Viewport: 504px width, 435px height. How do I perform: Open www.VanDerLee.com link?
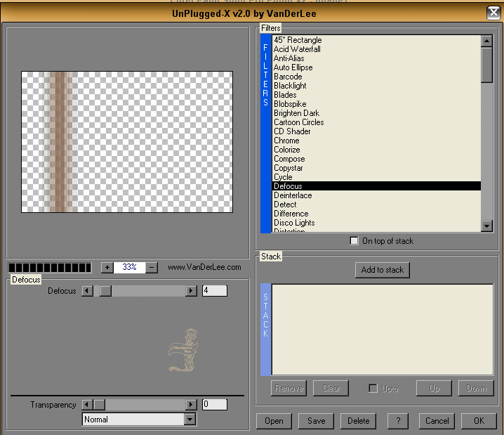204,267
